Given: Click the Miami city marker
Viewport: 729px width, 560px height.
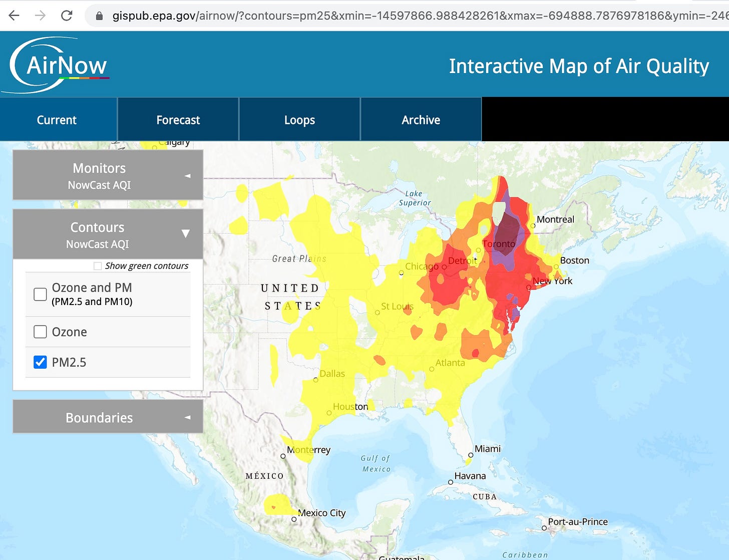Looking at the screenshot, I should tap(471, 455).
